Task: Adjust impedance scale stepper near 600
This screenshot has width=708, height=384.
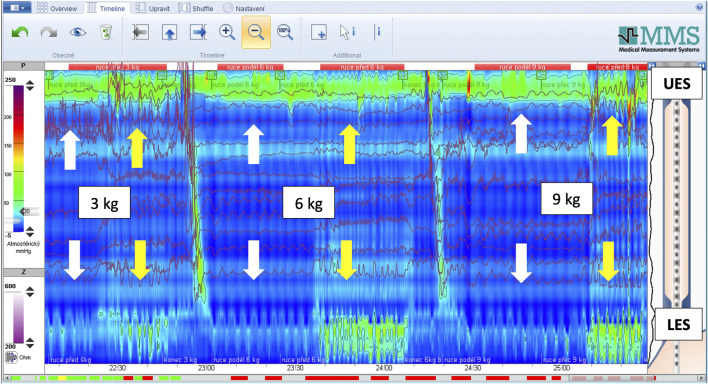Action: (x=30, y=291)
